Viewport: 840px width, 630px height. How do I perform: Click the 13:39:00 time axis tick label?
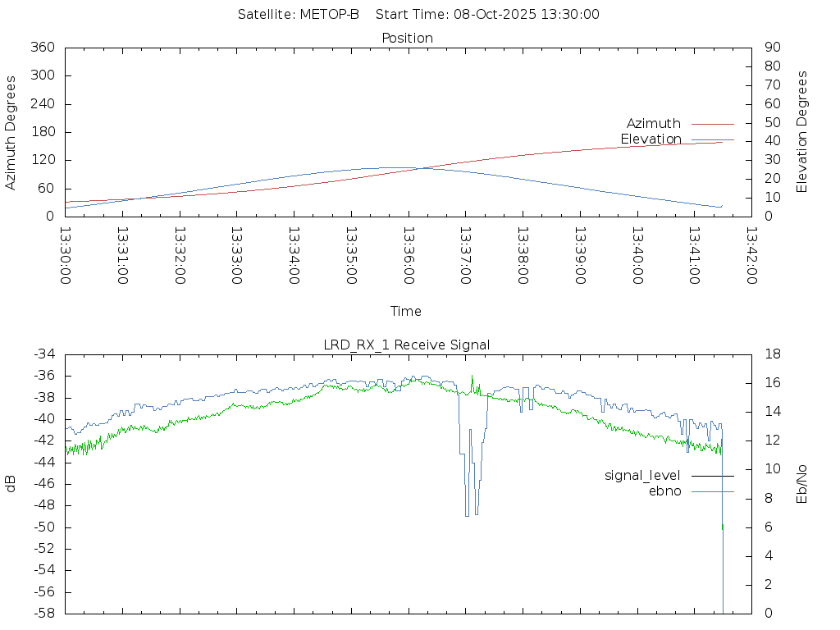coord(579,256)
